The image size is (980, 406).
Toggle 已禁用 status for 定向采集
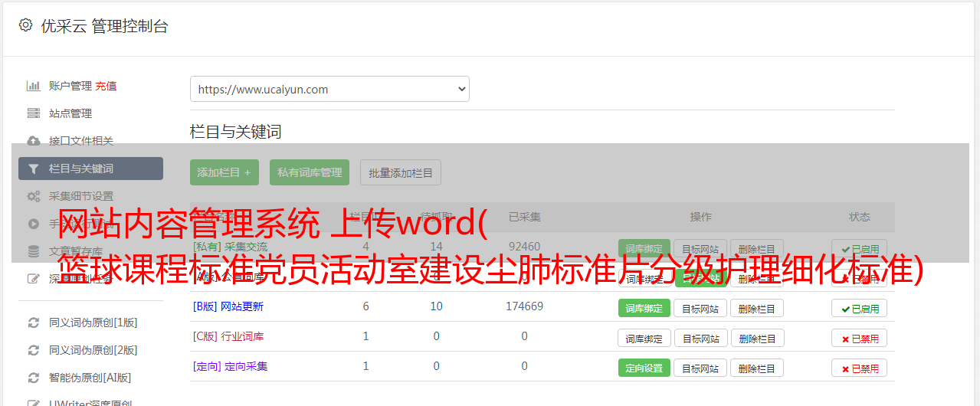[x=860, y=368]
